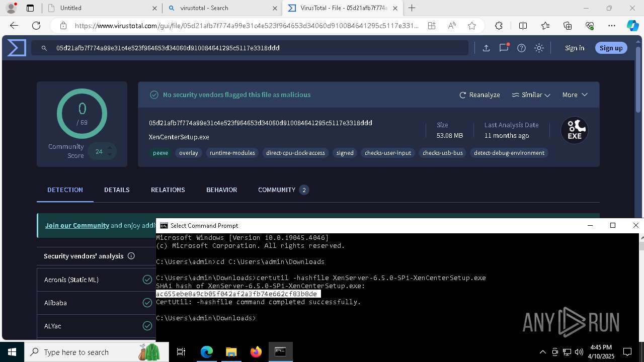Click the upload file icon

pyautogui.click(x=486, y=48)
